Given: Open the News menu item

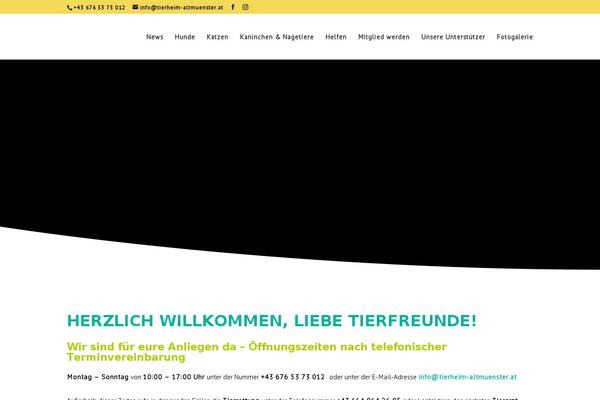Looking at the screenshot, I should tap(155, 37).
